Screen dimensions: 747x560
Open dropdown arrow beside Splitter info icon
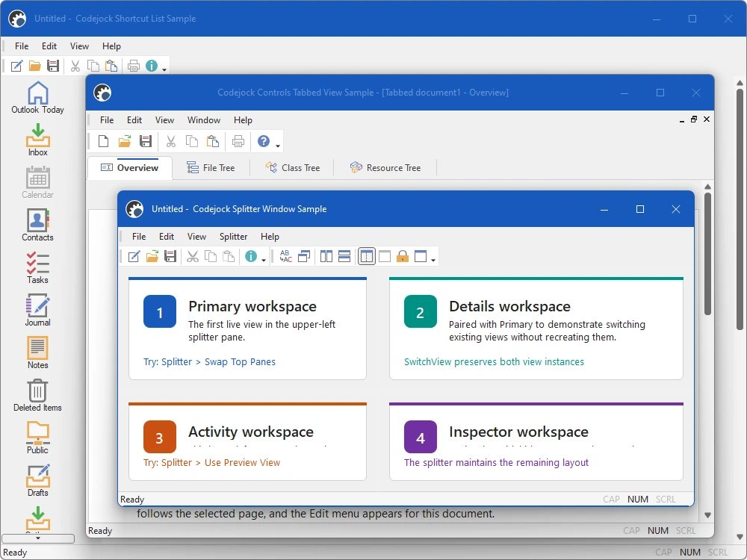pyautogui.click(x=264, y=260)
